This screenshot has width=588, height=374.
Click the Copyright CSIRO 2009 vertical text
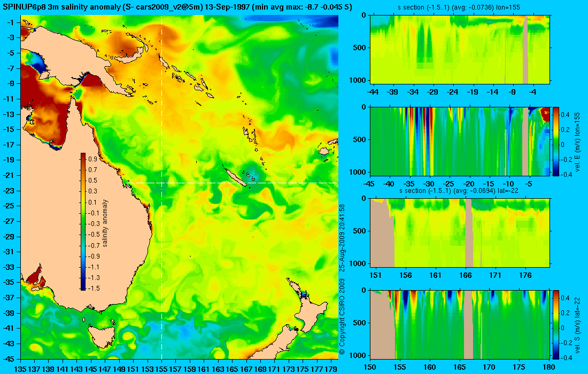point(342,279)
